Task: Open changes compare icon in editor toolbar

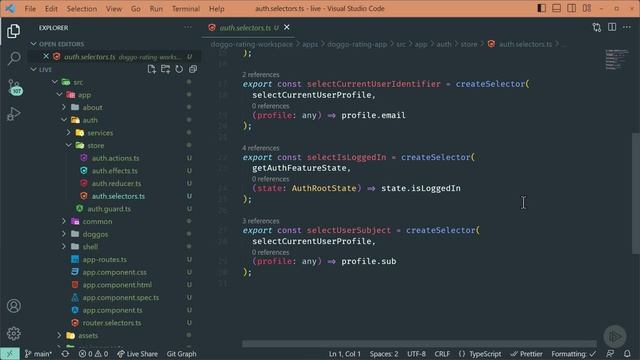Action: point(597,27)
